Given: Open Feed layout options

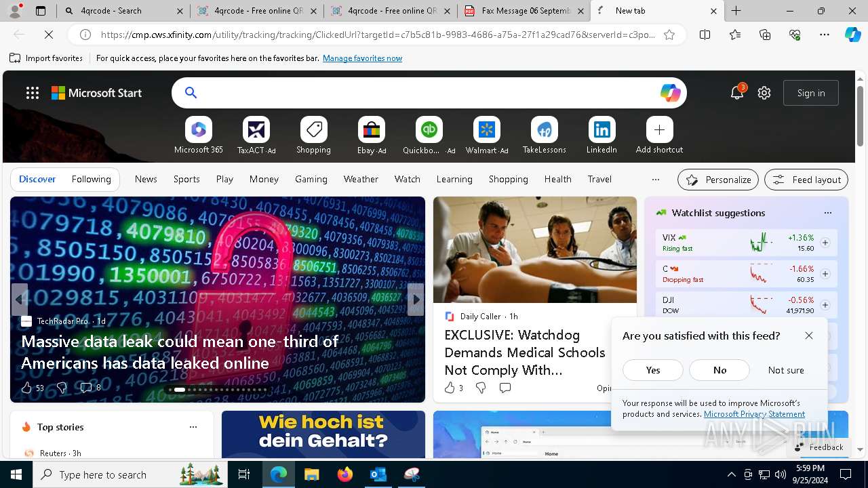Looking at the screenshot, I should coord(806,180).
